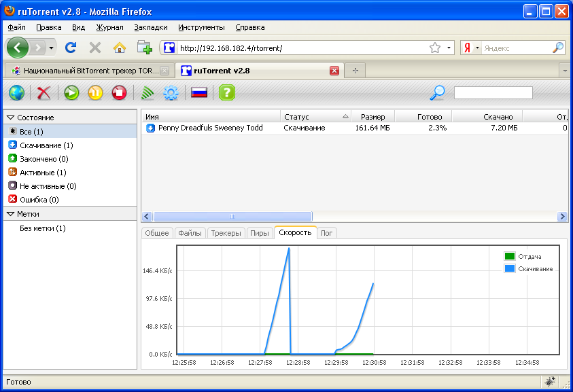Click the horizontal scrollbar left arrow

pos(147,216)
